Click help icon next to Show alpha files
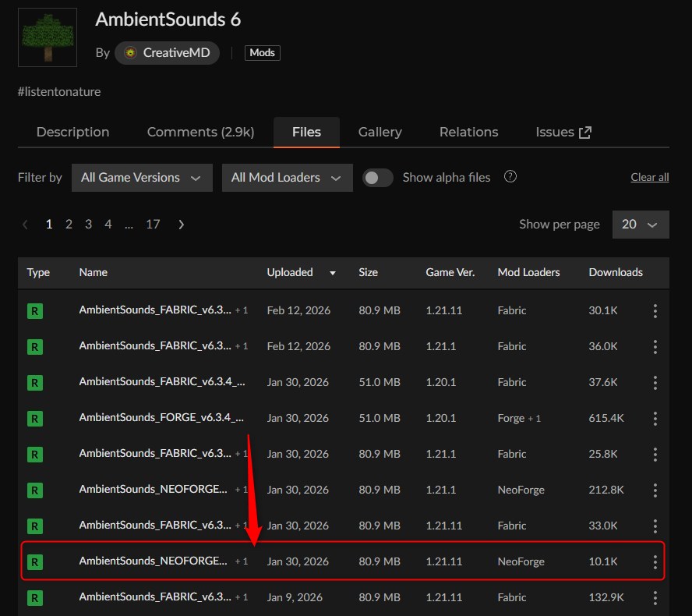692x616 pixels. click(510, 177)
